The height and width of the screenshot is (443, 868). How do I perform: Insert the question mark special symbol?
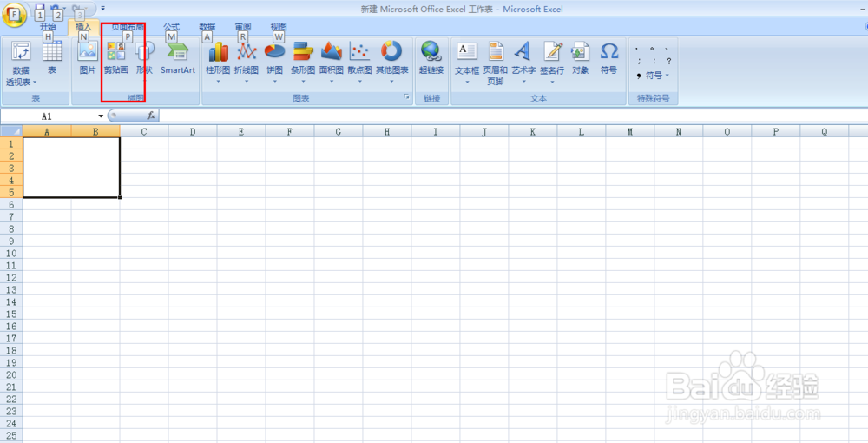(668, 61)
